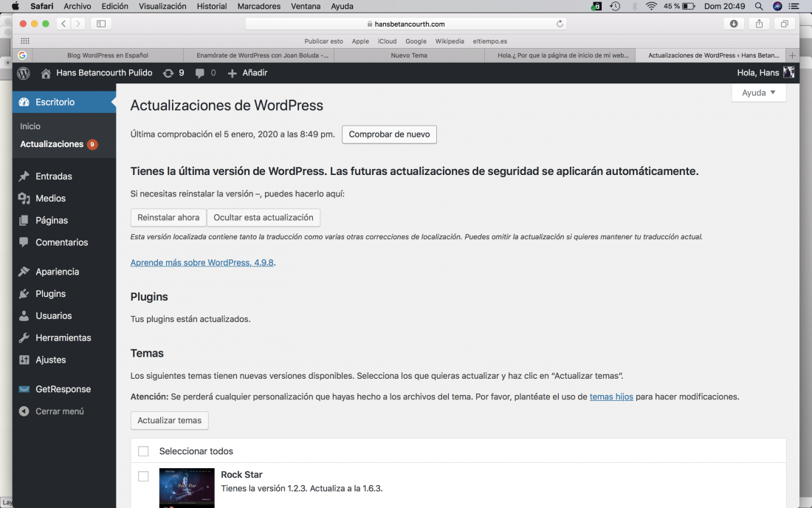Click the home icon beside site name

[x=46, y=74]
